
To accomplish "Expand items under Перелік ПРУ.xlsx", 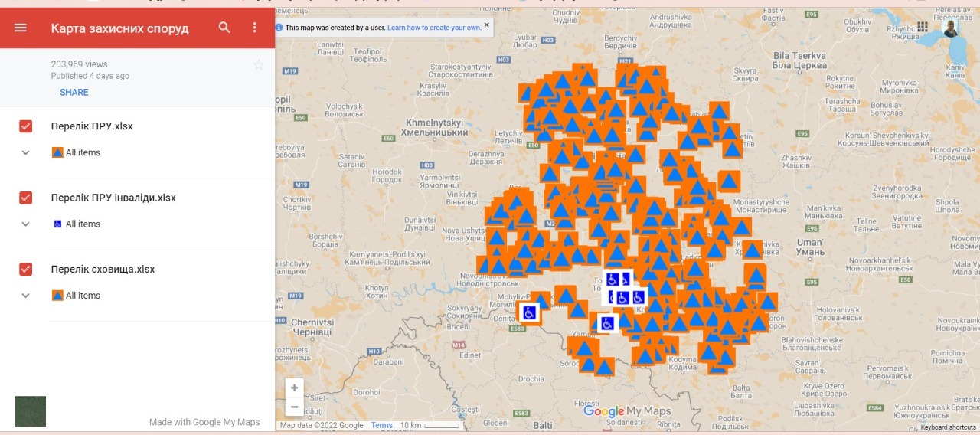I will pos(25,152).
